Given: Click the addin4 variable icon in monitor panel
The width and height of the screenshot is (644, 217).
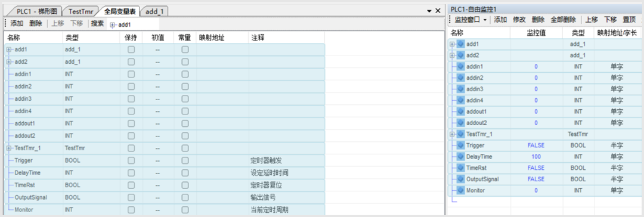Looking at the screenshot, I should 461,100.
